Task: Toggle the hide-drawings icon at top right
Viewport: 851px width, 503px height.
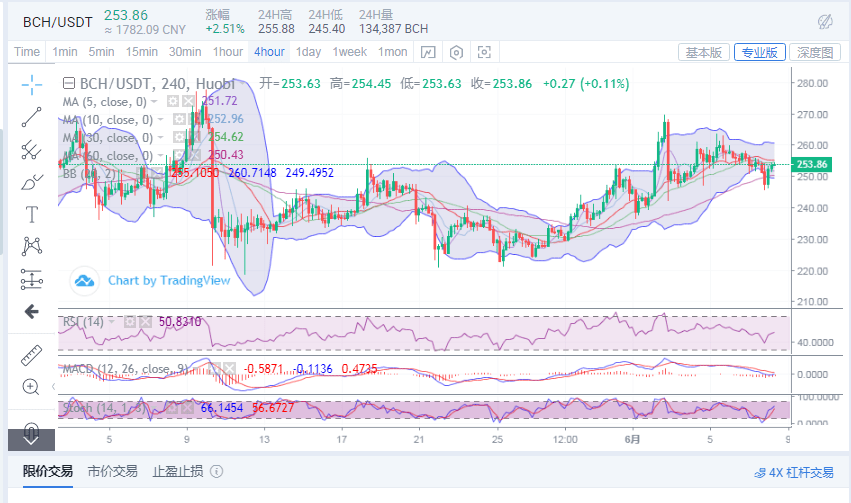Action: coord(825,21)
